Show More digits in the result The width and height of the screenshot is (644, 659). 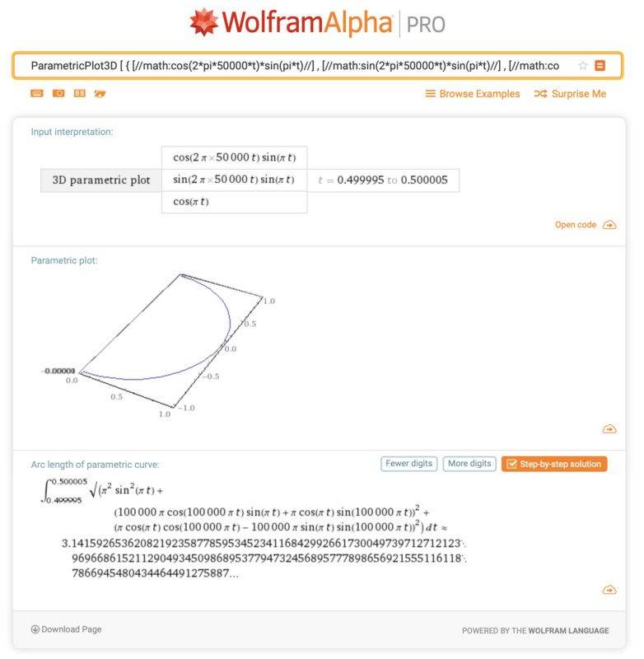(469, 464)
